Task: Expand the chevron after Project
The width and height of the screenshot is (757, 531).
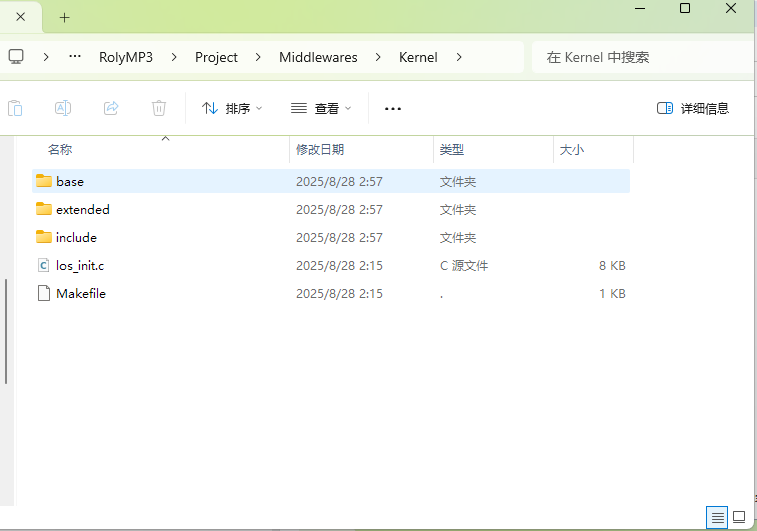Action: tap(258, 57)
